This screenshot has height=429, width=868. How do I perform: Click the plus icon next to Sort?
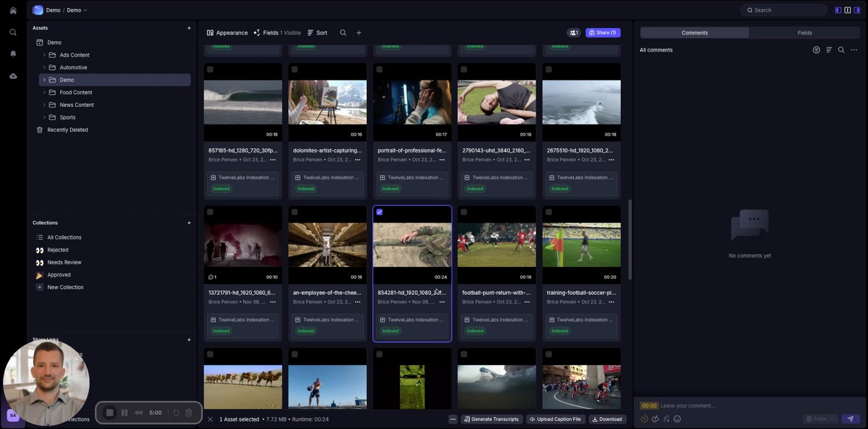point(358,33)
